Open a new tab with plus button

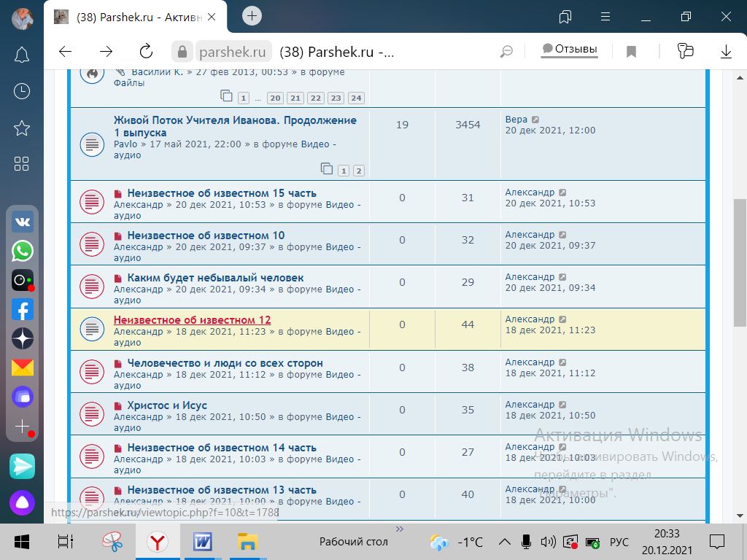click(x=252, y=16)
